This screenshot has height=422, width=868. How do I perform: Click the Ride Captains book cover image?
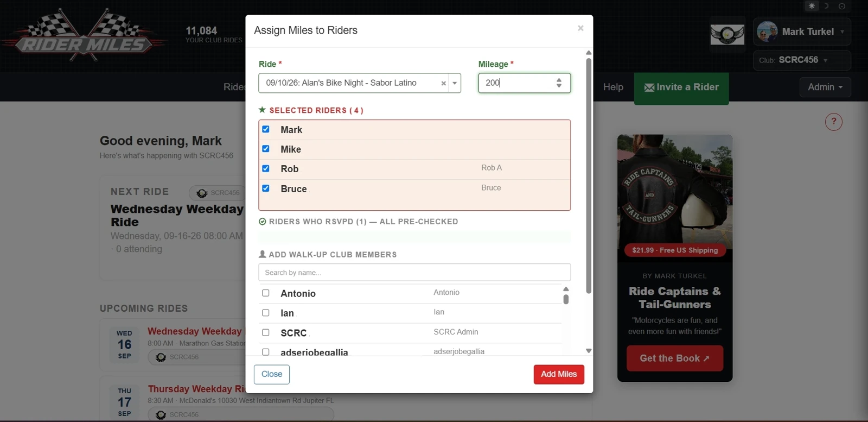click(675, 198)
